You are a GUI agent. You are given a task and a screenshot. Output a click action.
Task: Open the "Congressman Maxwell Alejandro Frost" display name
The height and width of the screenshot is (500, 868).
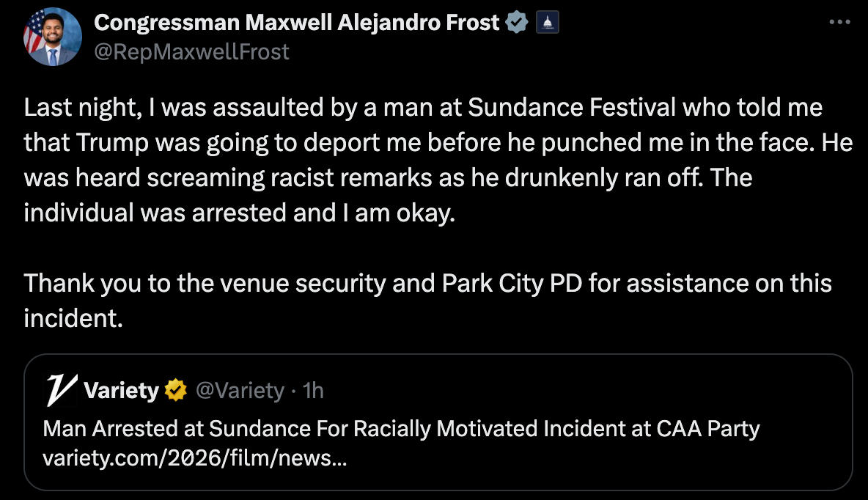tap(297, 23)
